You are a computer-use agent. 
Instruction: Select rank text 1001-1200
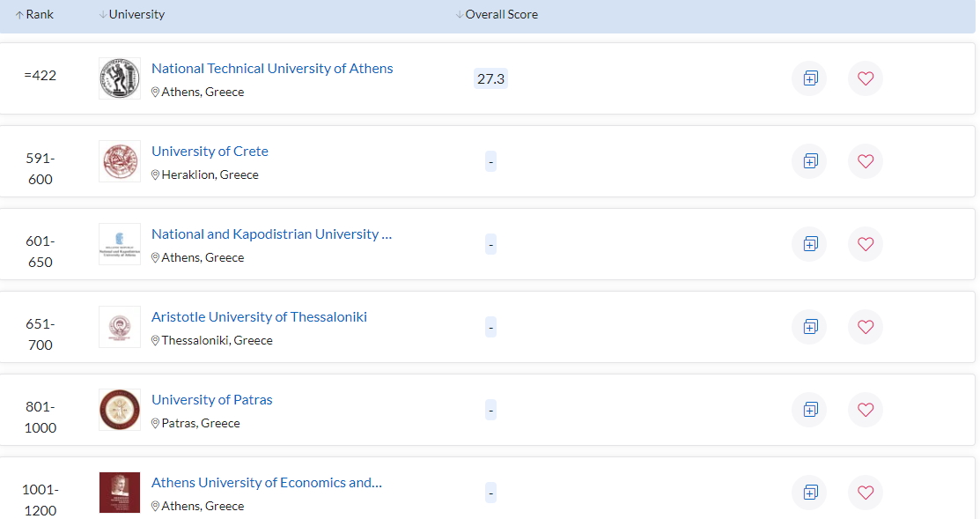click(40, 500)
